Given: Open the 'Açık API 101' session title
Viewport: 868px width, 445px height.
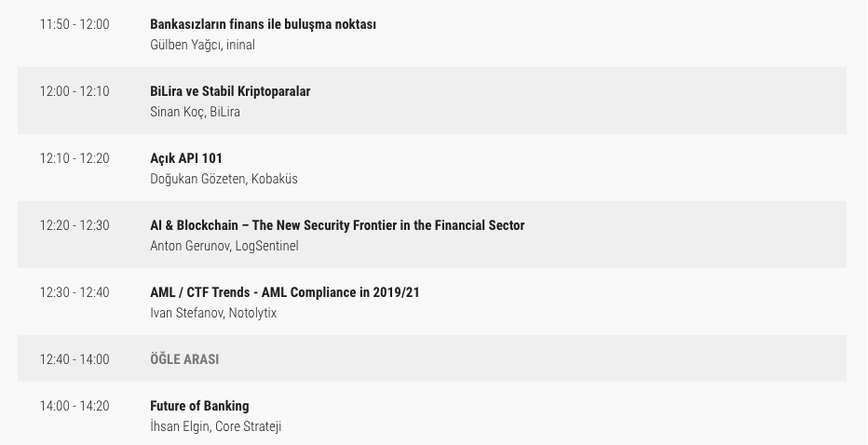Looking at the screenshot, I should coord(186,158).
